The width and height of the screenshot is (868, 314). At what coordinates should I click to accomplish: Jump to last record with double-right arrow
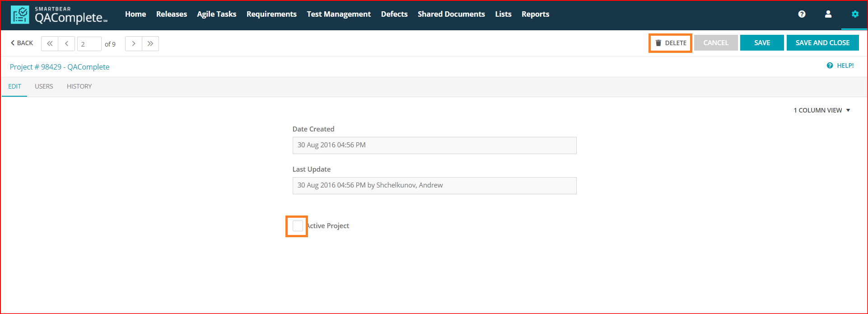click(150, 43)
